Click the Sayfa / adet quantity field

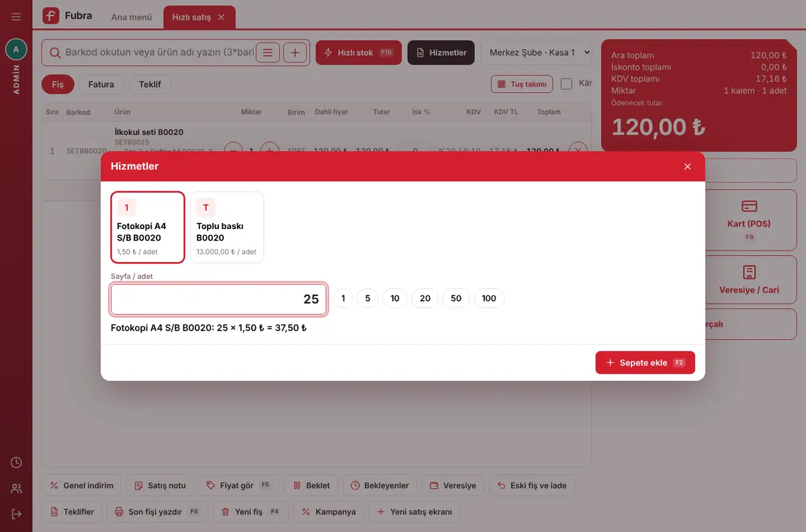click(x=219, y=299)
